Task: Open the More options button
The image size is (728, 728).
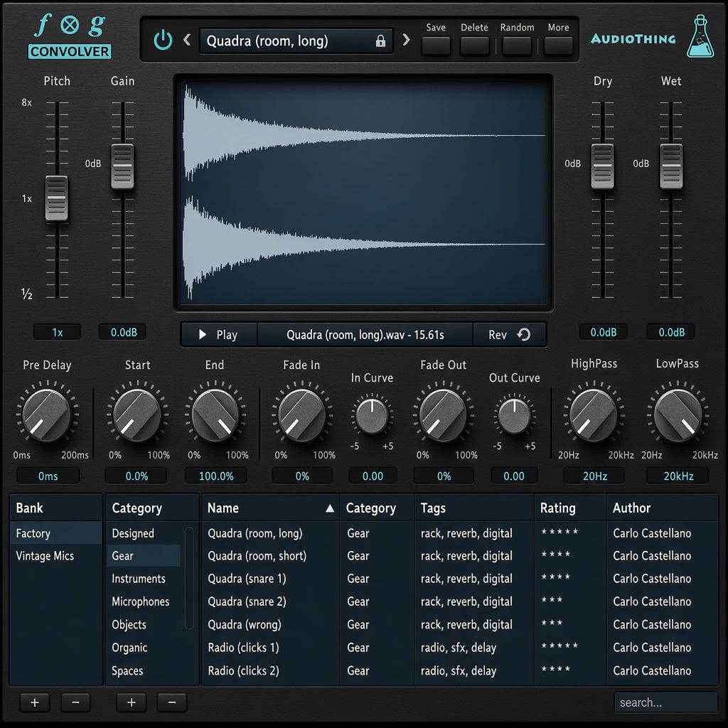Action: click(558, 46)
